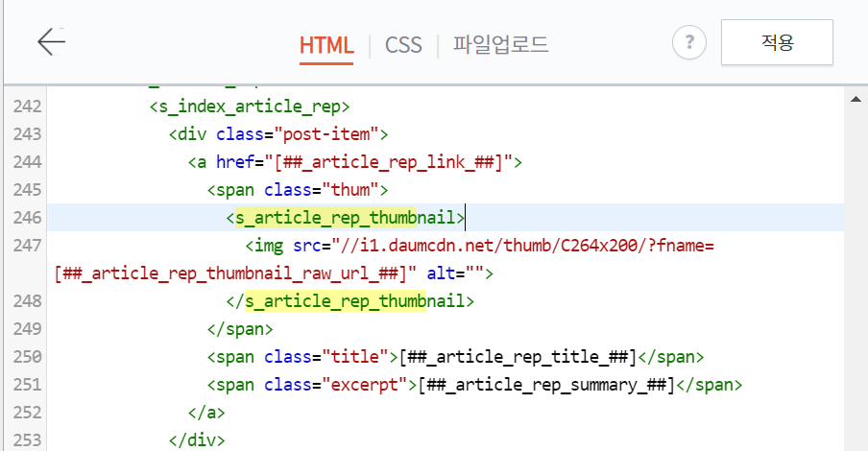Click the img tag name on line 247

pyautogui.click(x=269, y=245)
